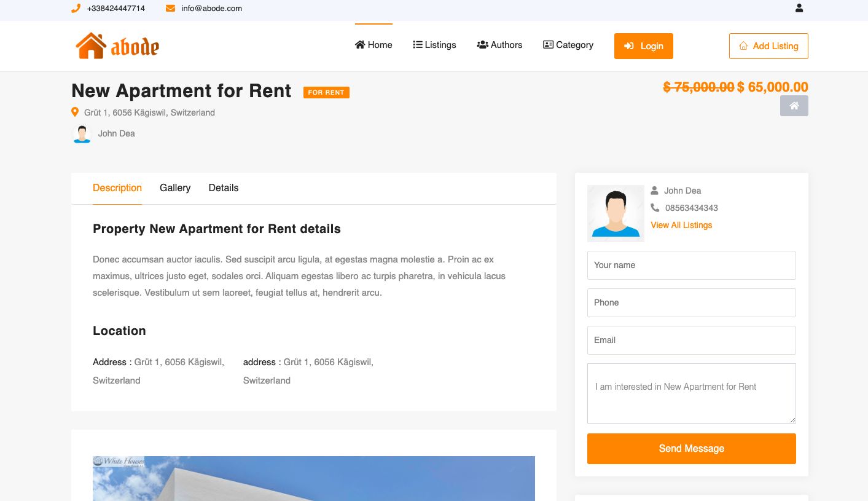Viewport: 868px width, 501px height.
Task: Click the Your name input field
Action: click(691, 265)
